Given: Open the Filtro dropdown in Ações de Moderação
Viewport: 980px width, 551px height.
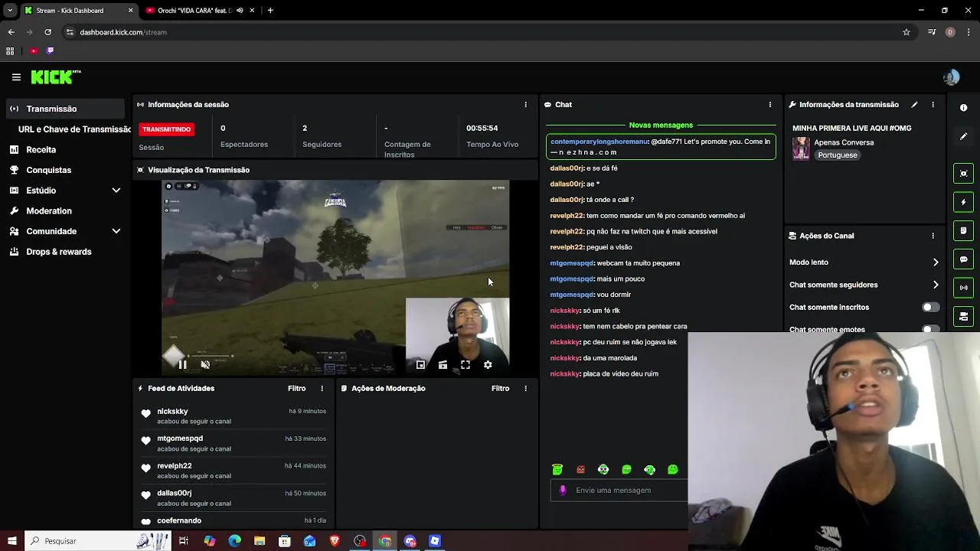Looking at the screenshot, I should point(500,389).
